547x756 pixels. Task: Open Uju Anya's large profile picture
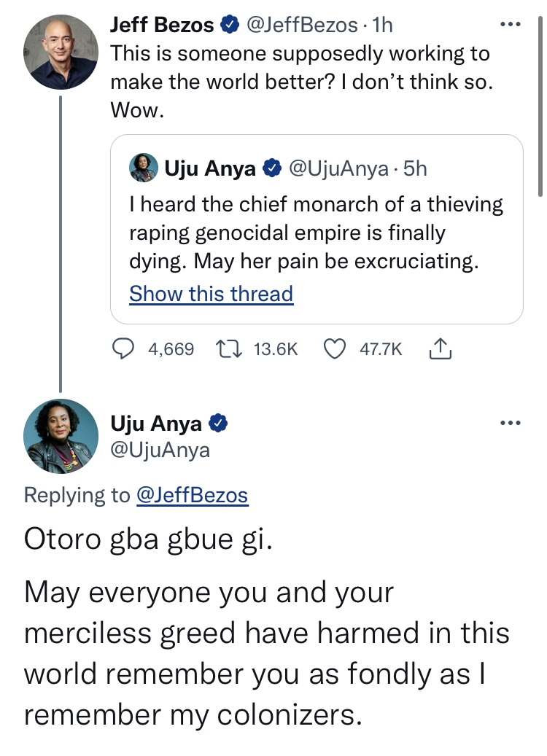pos(61,436)
